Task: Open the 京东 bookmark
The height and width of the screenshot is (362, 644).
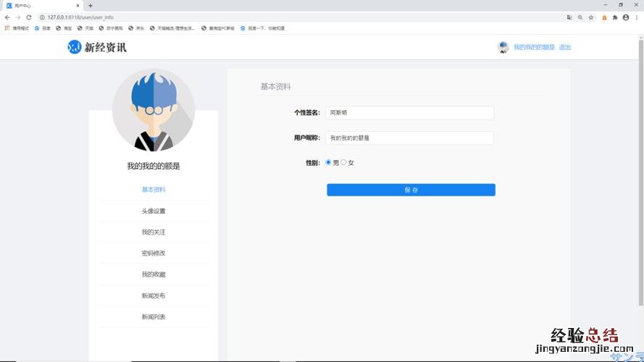Action: [136, 28]
